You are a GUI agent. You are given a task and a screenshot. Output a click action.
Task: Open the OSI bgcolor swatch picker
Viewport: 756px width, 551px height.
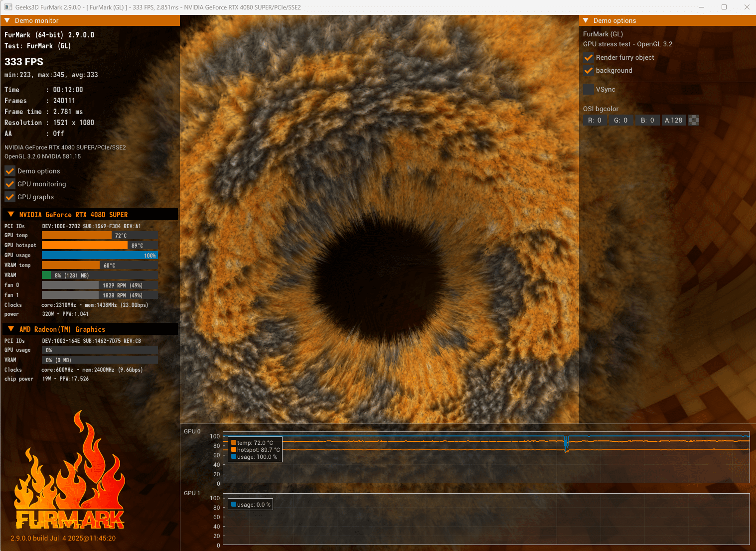(x=694, y=120)
